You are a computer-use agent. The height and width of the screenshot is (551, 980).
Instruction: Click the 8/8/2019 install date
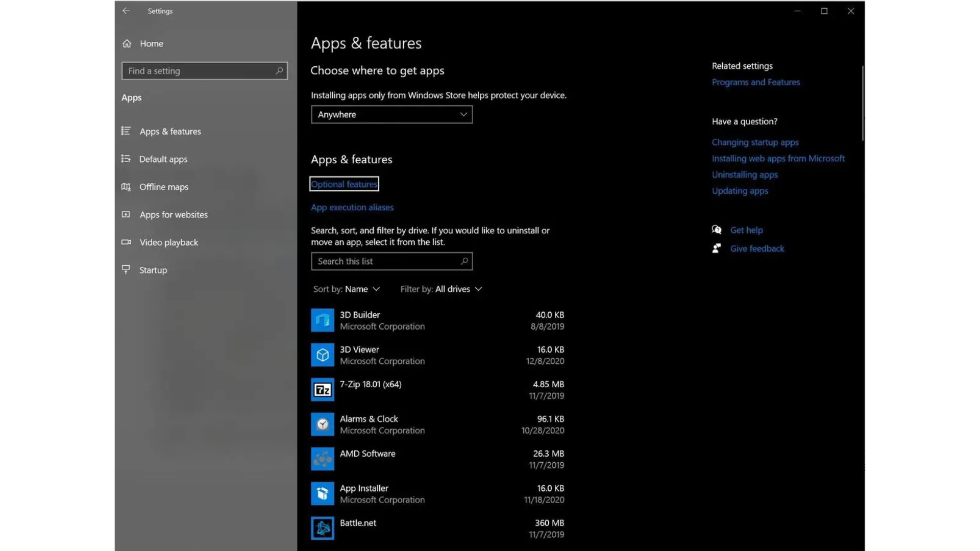(547, 327)
